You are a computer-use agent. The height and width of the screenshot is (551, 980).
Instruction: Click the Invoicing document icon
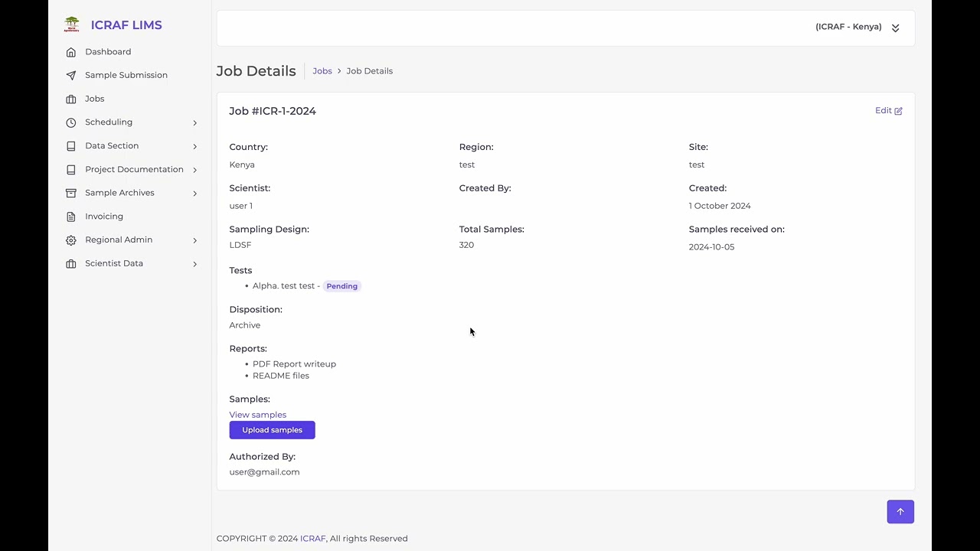coord(71,217)
